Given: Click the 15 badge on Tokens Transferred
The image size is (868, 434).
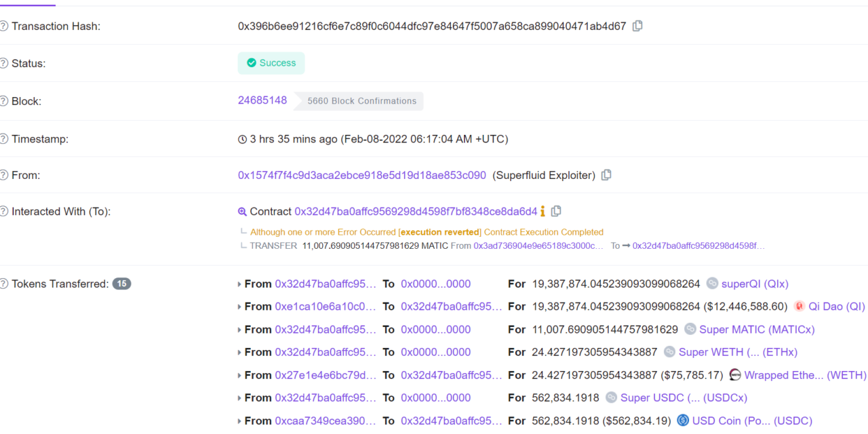Looking at the screenshot, I should point(122,283).
